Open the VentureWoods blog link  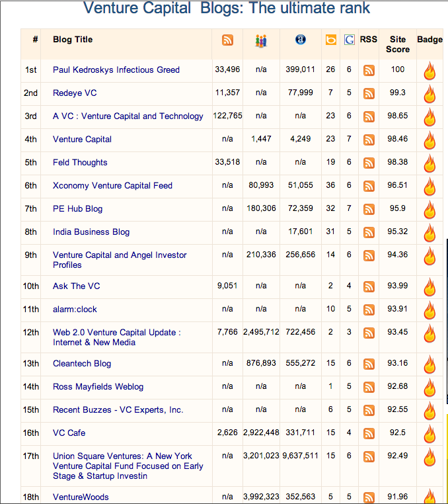coord(81,497)
